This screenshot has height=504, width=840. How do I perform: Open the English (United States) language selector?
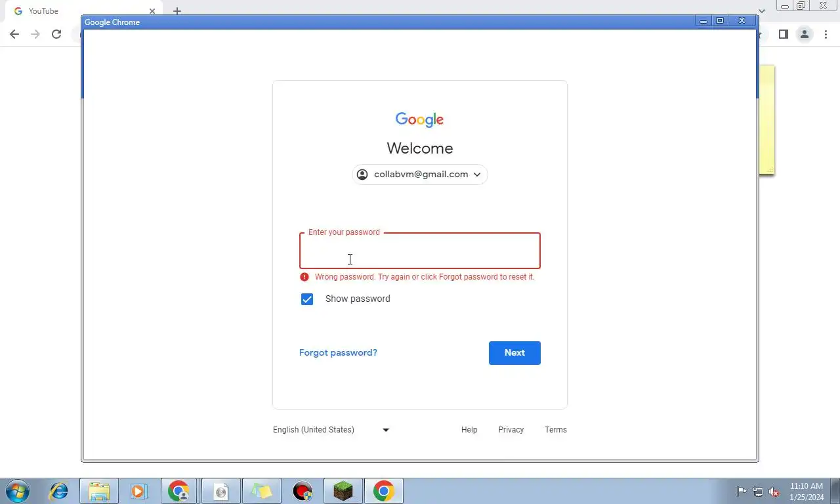331,430
